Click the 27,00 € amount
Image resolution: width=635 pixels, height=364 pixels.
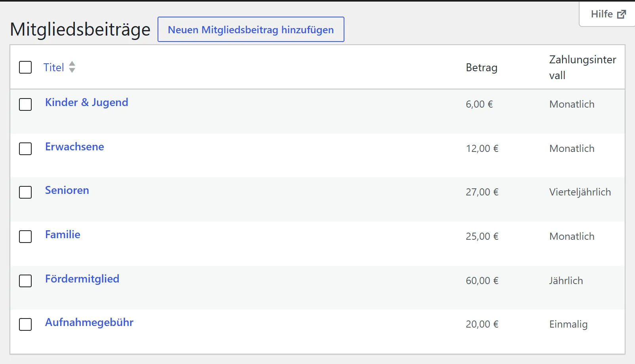482,192
